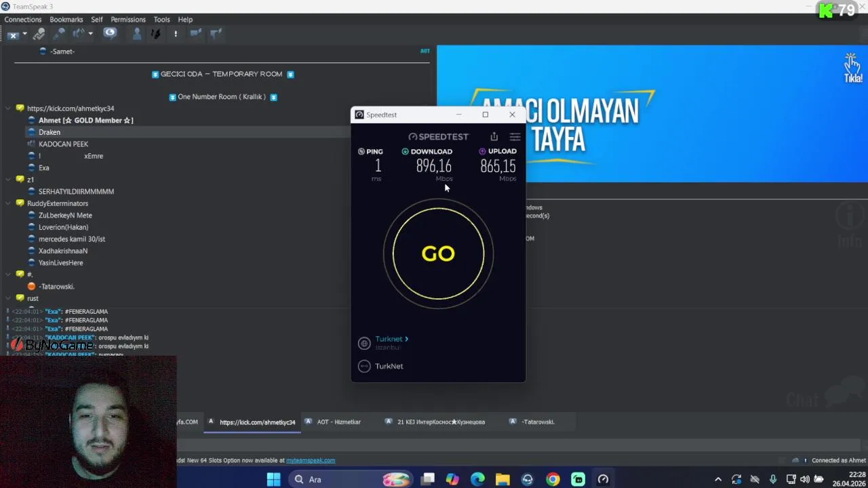Image resolution: width=868 pixels, height=488 pixels.
Task: Open the Tools menu
Action: click(161, 20)
